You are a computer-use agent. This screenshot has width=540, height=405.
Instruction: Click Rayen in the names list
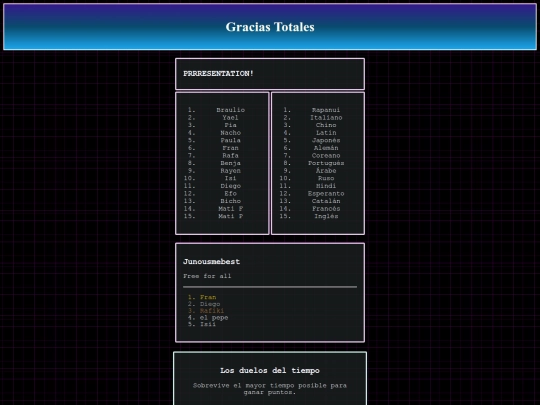(230, 170)
